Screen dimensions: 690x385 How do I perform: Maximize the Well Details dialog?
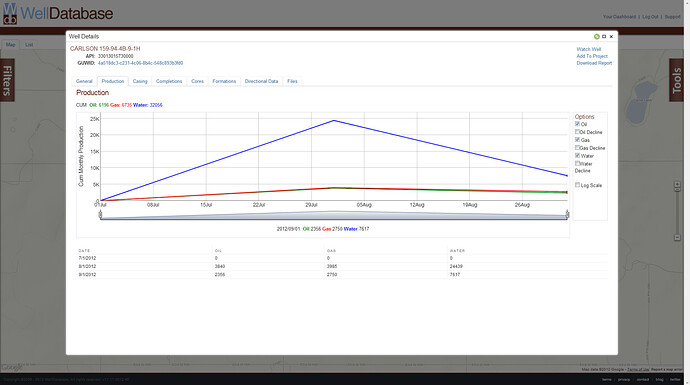click(x=604, y=37)
